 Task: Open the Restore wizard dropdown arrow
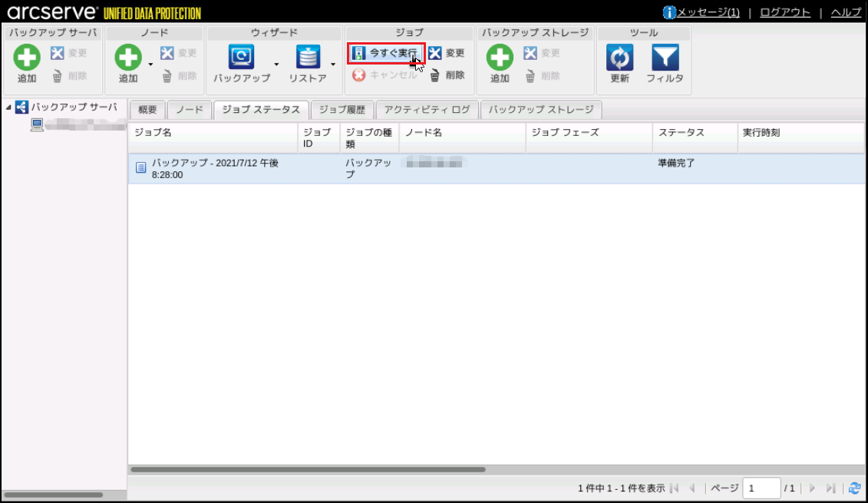332,64
